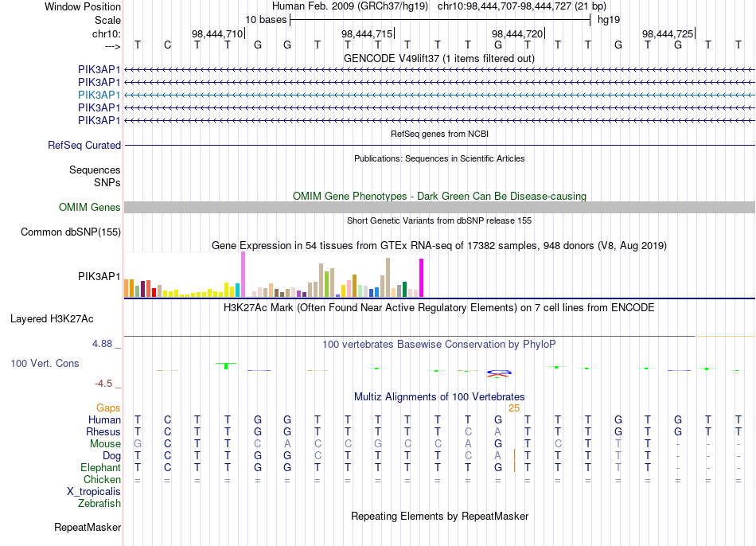The image size is (756, 546).
Task: Select the OMIM Genes gray bar
Action: coord(439,208)
